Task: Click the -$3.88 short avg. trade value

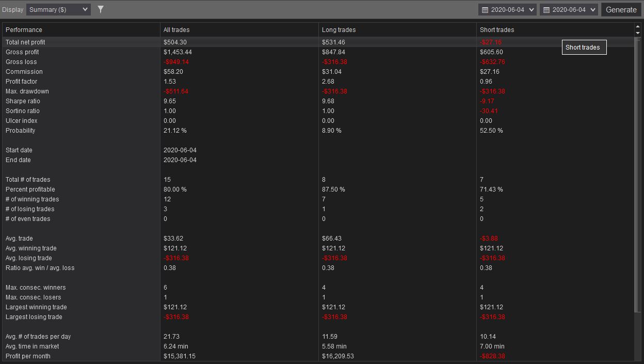Action: click(x=489, y=239)
